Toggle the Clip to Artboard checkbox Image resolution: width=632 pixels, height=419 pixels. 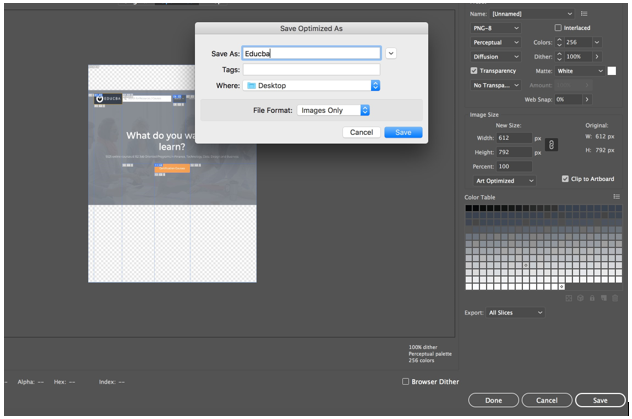[x=564, y=179]
